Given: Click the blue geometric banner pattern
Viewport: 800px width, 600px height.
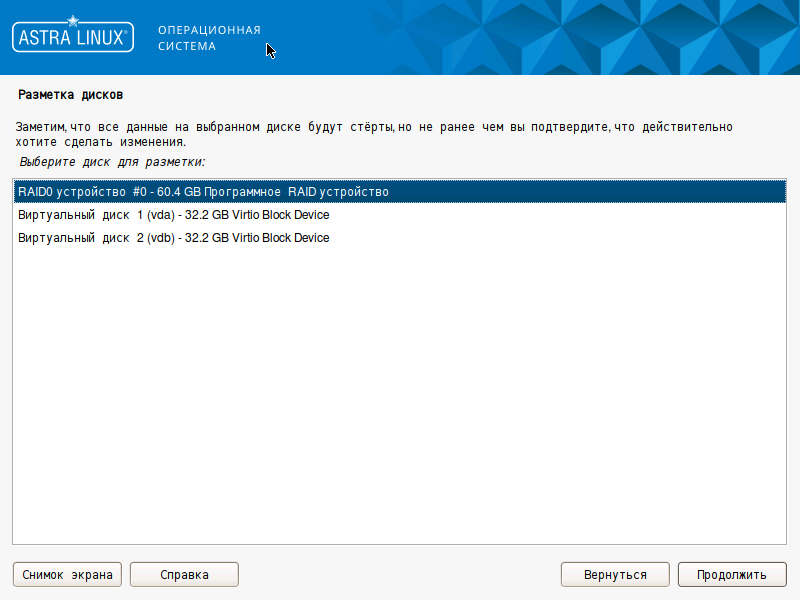Looking at the screenshot, I should tap(600, 38).
